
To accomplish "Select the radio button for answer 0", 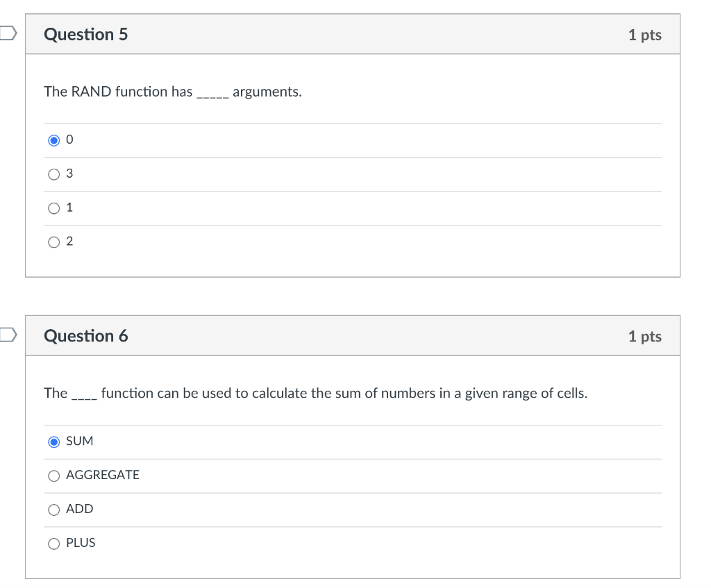I will [54, 140].
